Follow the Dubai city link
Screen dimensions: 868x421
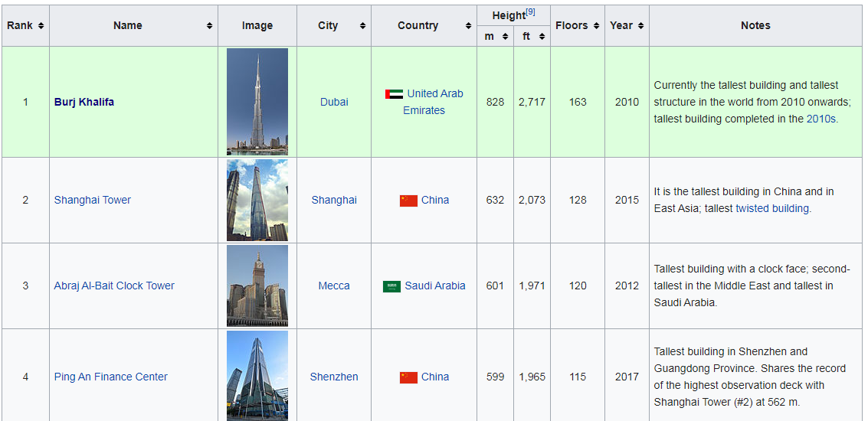coord(334,103)
